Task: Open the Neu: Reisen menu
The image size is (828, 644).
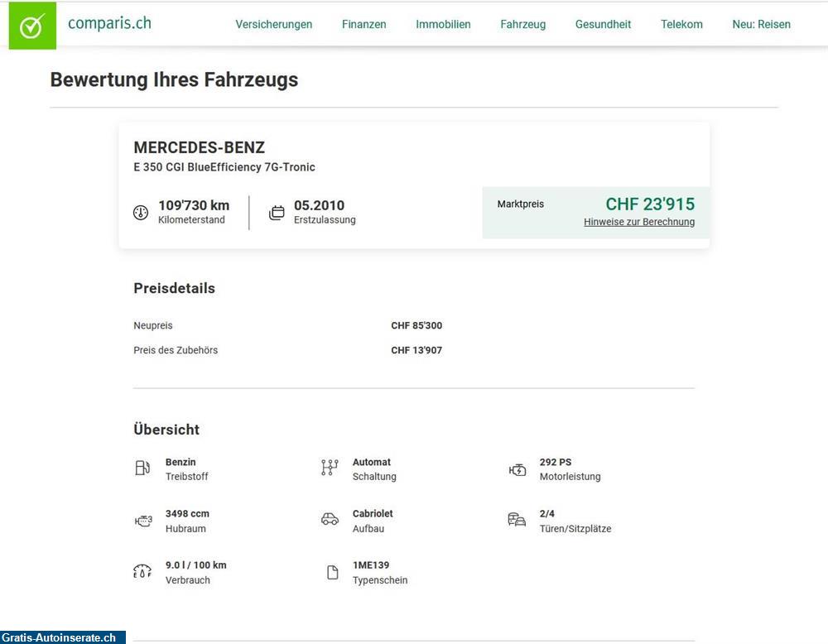Action: point(762,24)
